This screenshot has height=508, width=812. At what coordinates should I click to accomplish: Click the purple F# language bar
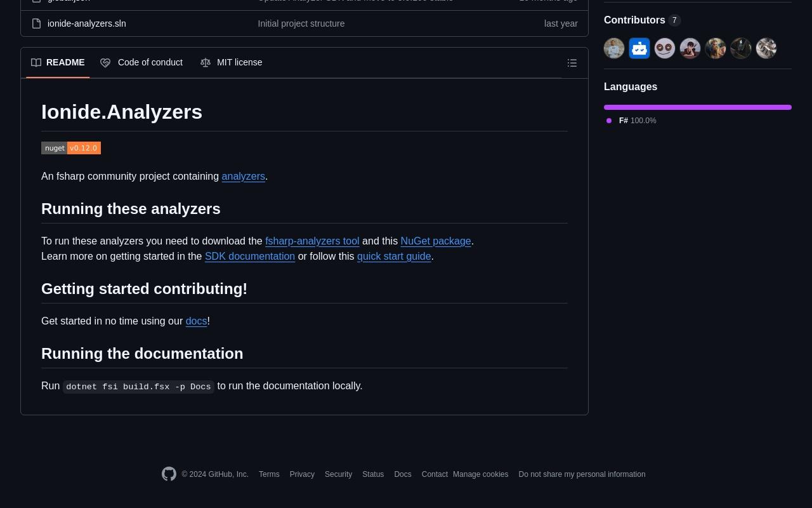(698, 107)
